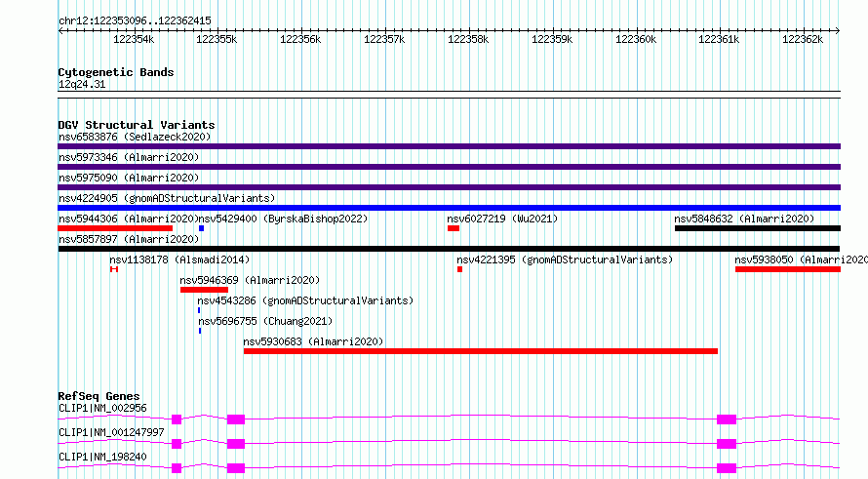Viewport: 868px width, 479px height.
Task: Select nsv4221395 (gnomADStructuralVariants) label
Action: 565,259
